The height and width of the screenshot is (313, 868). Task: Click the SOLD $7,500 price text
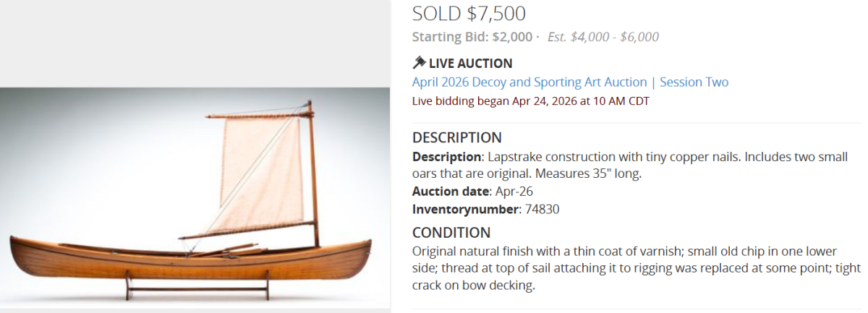click(x=469, y=13)
